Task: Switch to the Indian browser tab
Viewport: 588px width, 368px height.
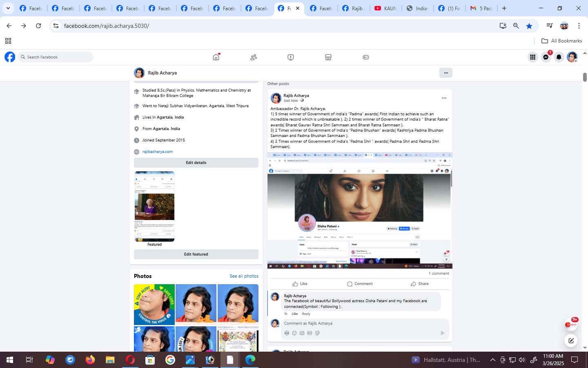Action: click(417, 8)
